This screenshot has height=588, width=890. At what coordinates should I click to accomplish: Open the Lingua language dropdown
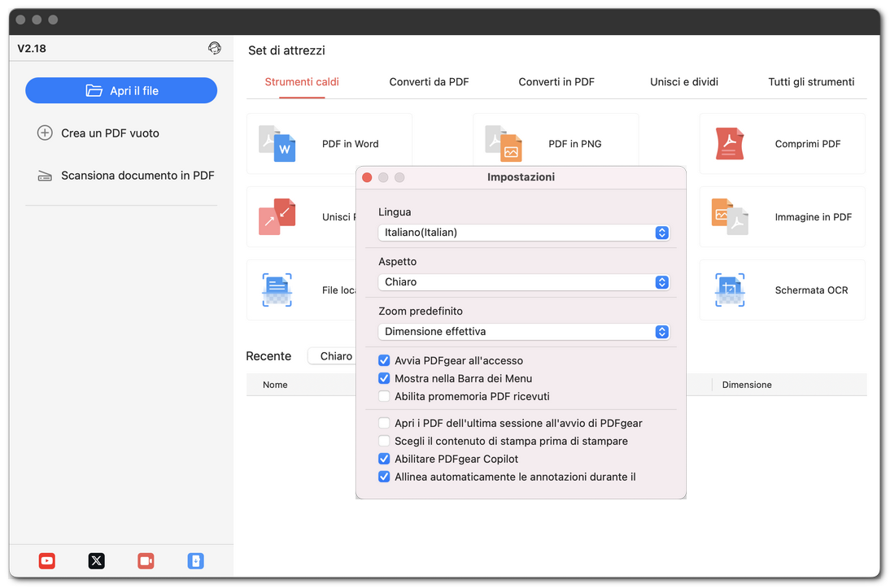pyautogui.click(x=523, y=233)
